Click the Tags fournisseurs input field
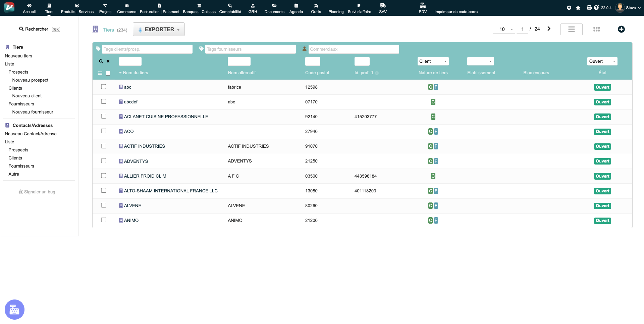644x324 pixels. [x=250, y=49]
